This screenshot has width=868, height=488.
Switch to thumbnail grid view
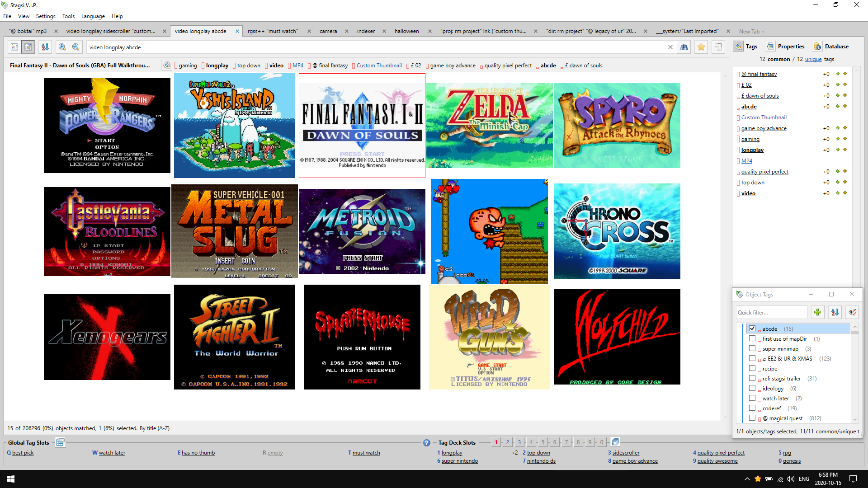[28, 47]
